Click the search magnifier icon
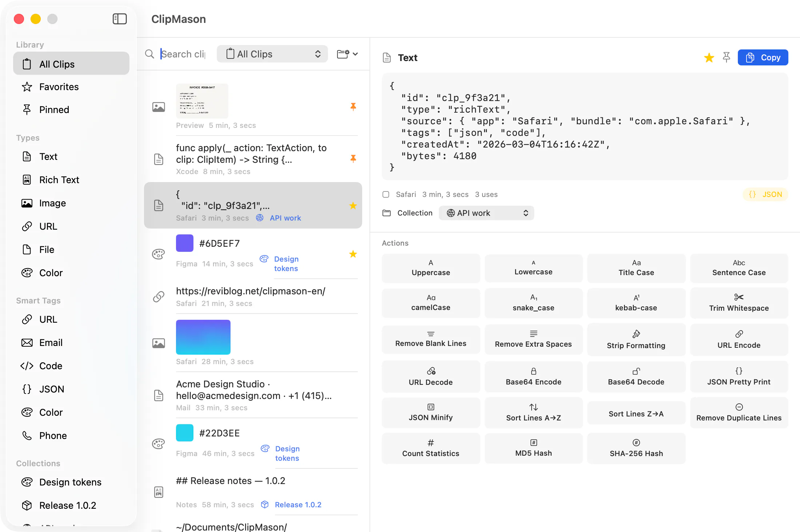 point(149,54)
